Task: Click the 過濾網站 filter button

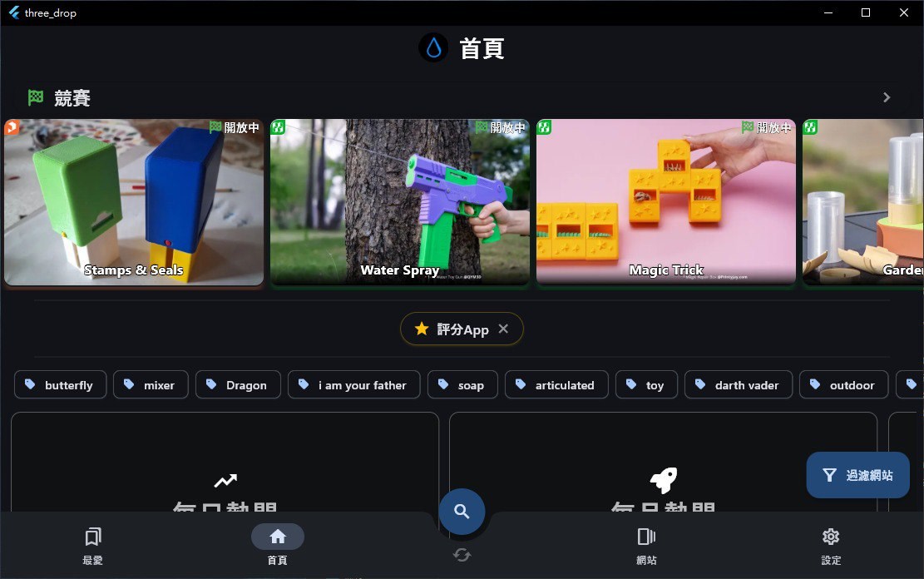Action: [857, 474]
